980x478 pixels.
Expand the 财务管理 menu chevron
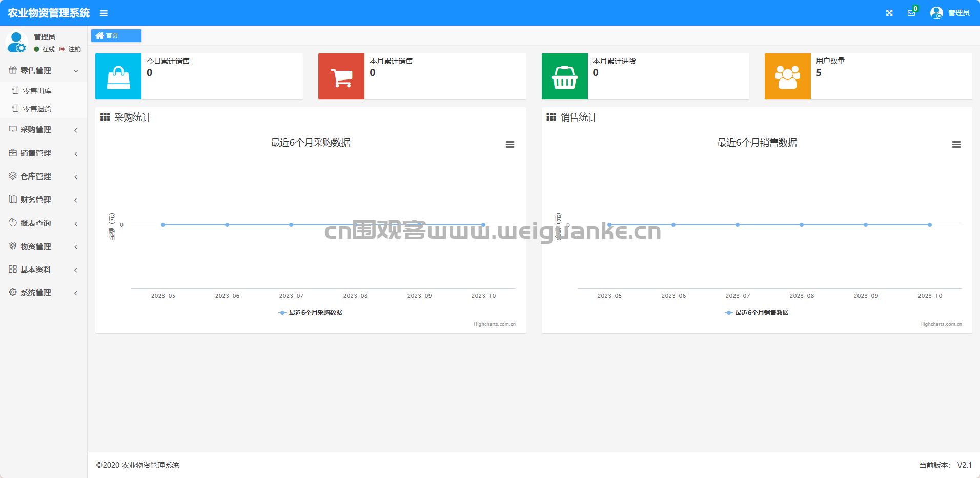tap(76, 200)
